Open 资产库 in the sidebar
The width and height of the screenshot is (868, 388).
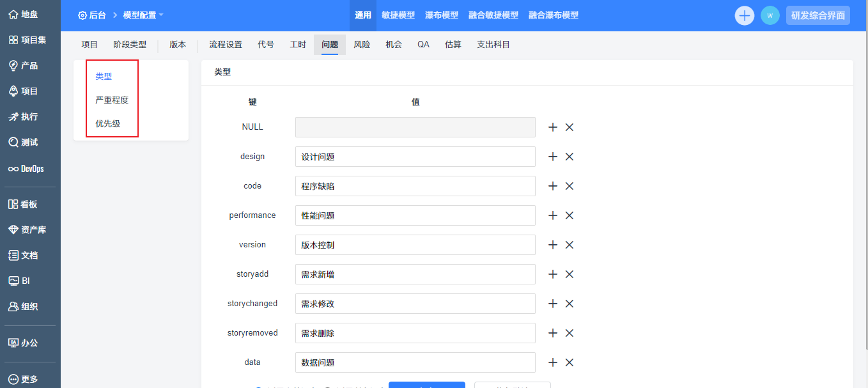[x=27, y=229]
